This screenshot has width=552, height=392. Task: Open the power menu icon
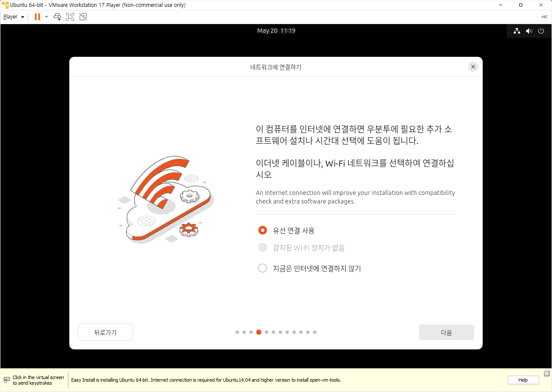(x=541, y=31)
